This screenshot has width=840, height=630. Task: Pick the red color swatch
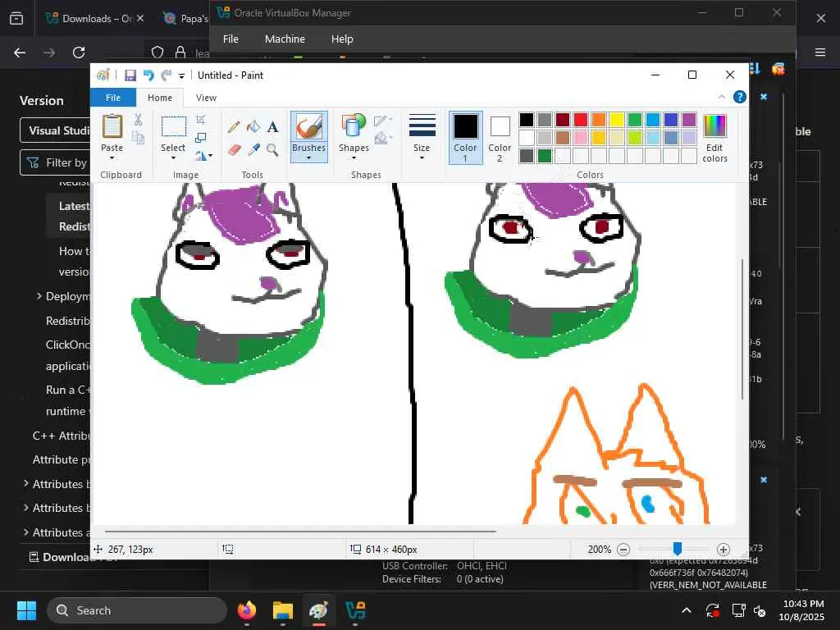pyautogui.click(x=581, y=120)
